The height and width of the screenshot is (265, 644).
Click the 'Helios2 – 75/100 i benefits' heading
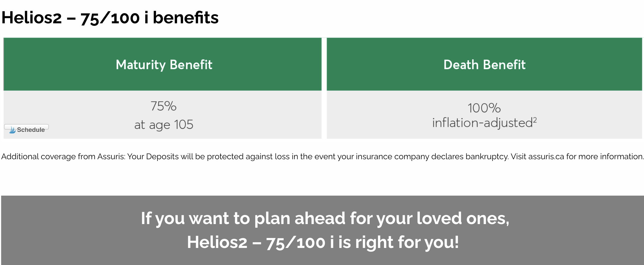110,18
